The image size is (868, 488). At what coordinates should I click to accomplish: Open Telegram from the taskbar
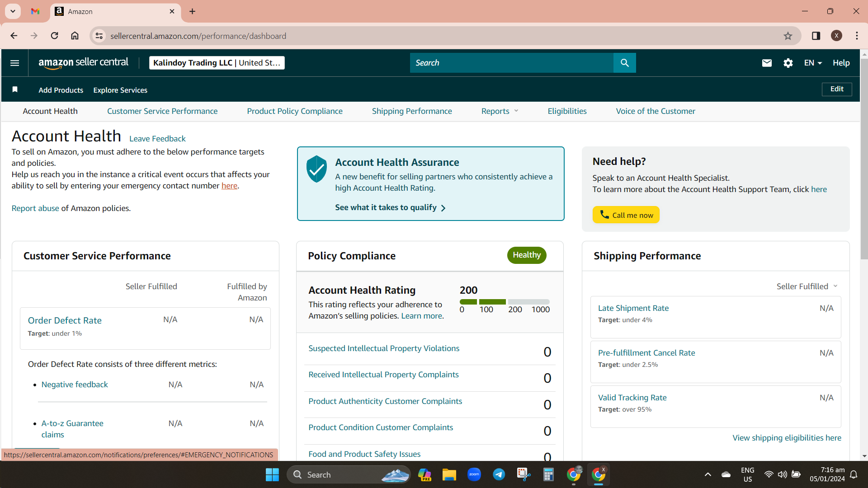[499, 474]
